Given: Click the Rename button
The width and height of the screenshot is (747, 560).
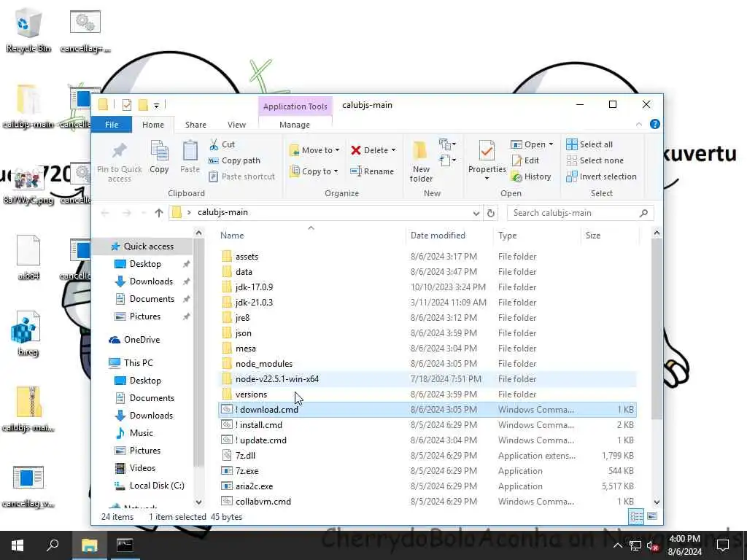Looking at the screenshot, I should [372, 171].
